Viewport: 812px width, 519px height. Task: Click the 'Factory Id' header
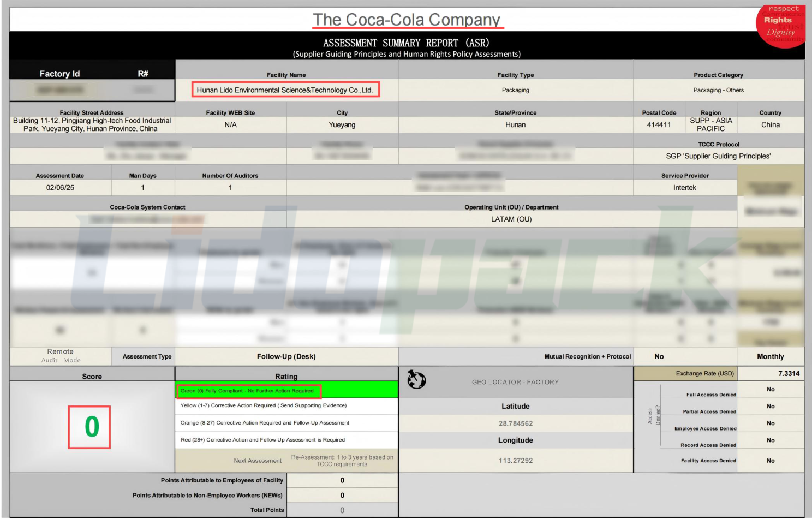[59, 74]
